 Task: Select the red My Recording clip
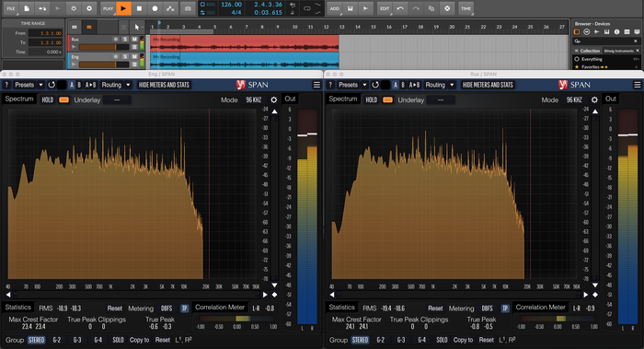(245, 43)
